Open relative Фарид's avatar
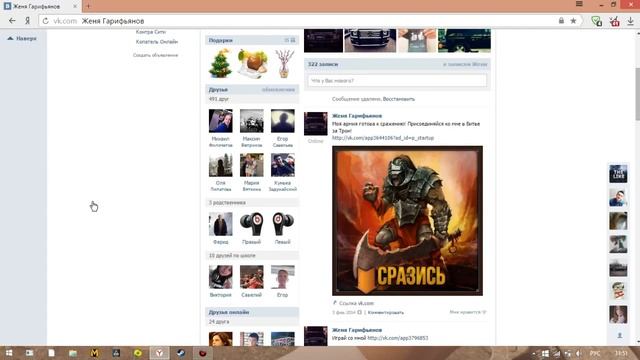Screen dimensions: 640x360 click(x=220, y=224)
